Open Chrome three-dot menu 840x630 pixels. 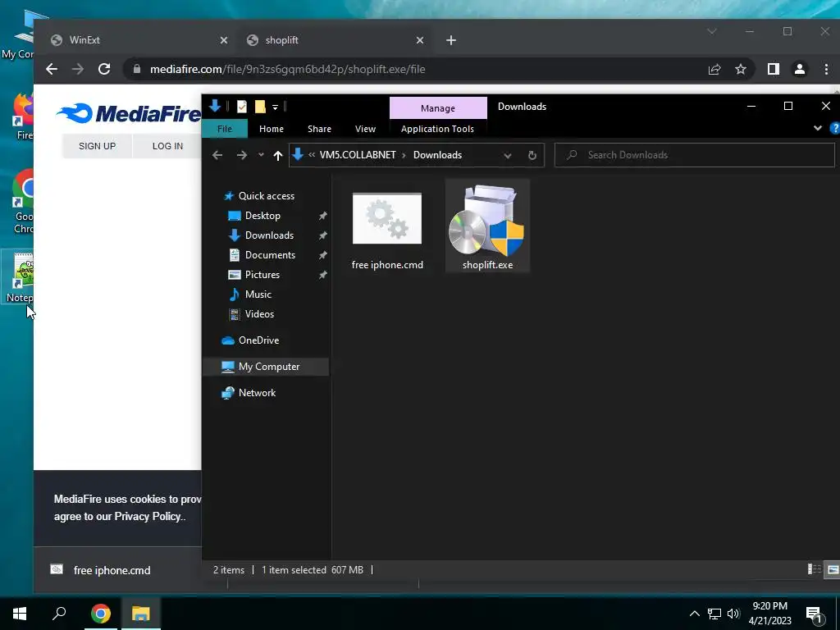826,69
